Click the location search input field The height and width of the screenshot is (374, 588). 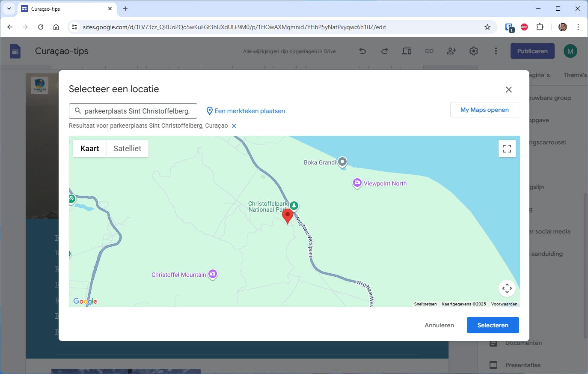(x=133, y=111)
